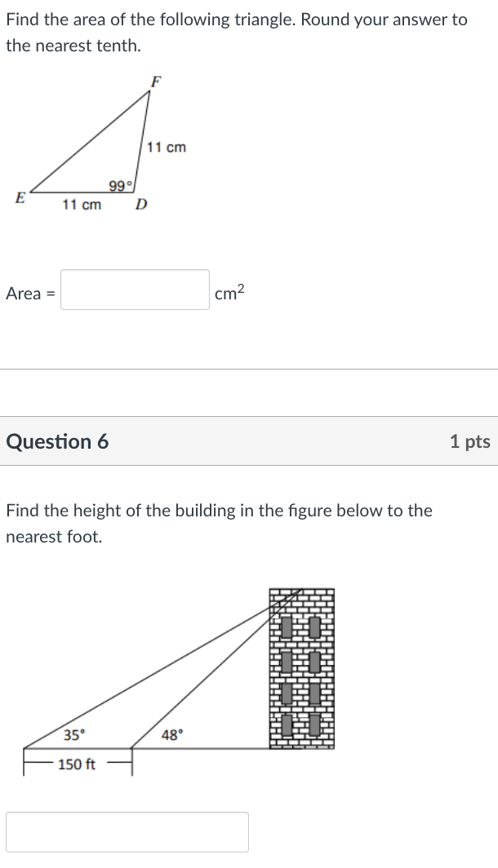Click the vertical 11 cm side label
This screenshot has height=868, width=498.
point(167,147)
